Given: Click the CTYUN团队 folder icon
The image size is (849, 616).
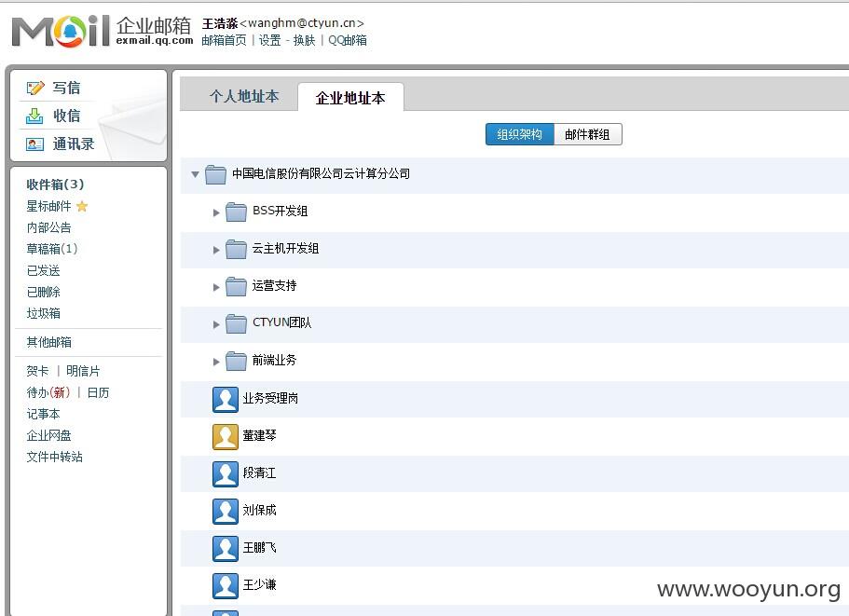Looking at the screenshot, I should (x=236, y=323).
